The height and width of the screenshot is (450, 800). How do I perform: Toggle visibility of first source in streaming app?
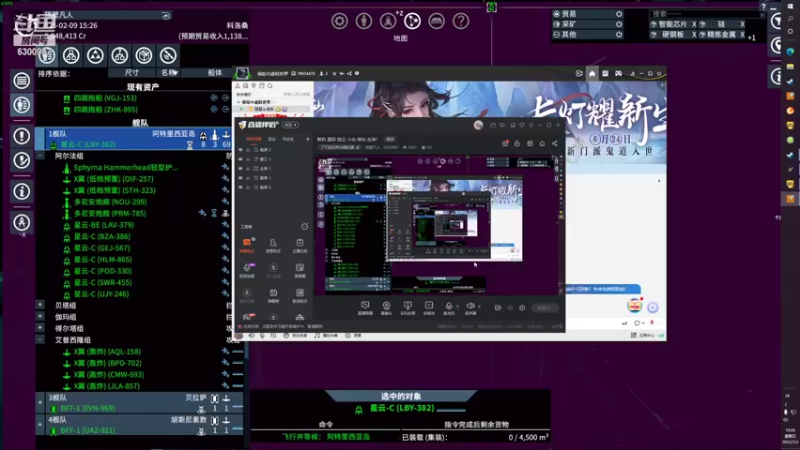[241, 150]
